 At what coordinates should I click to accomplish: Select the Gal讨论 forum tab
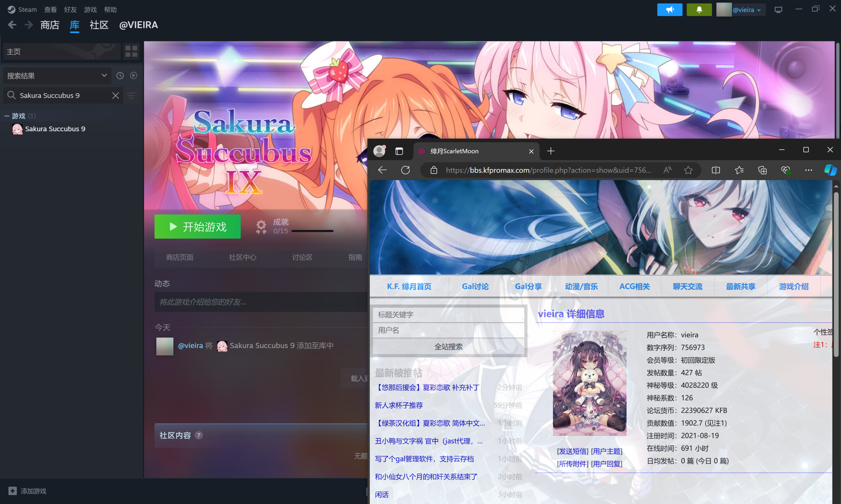click(475, 286)
